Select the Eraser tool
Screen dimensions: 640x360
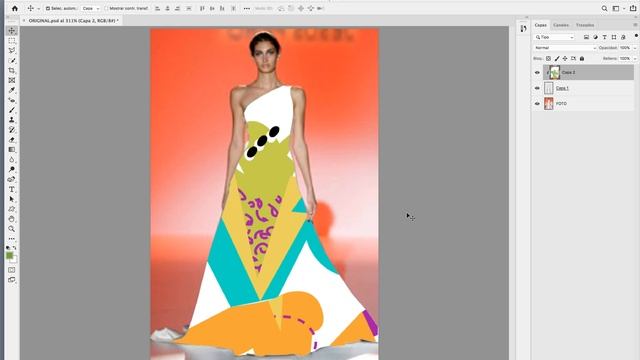pyautogui.click(x=12, y=140)
